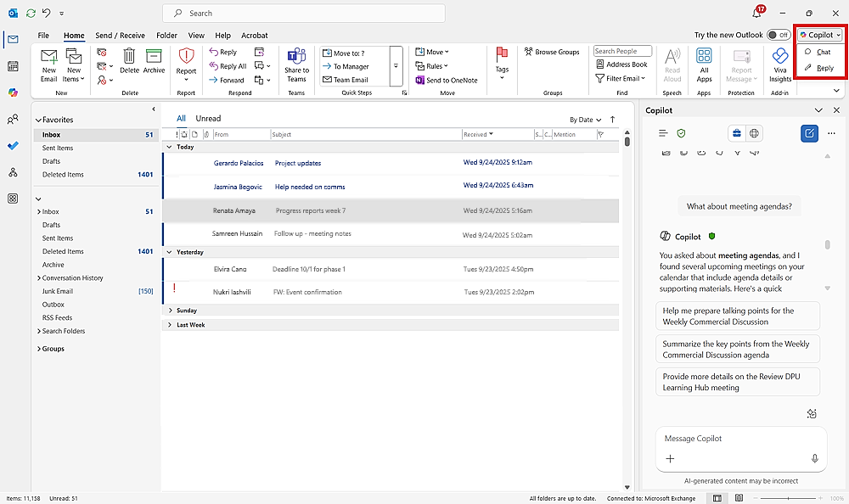Start a new Copilot chat
The width and height of the screenshot is (849, 504).
(x=809, y=133)
